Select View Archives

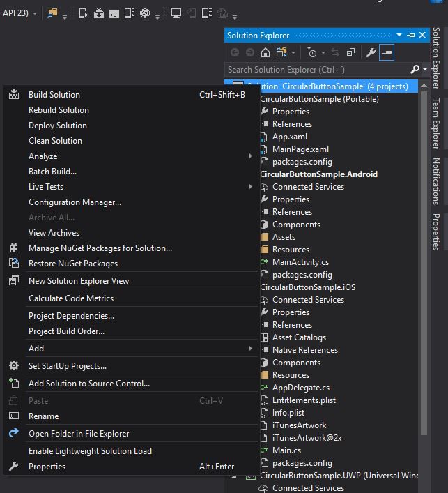click(x=131, y=233)
